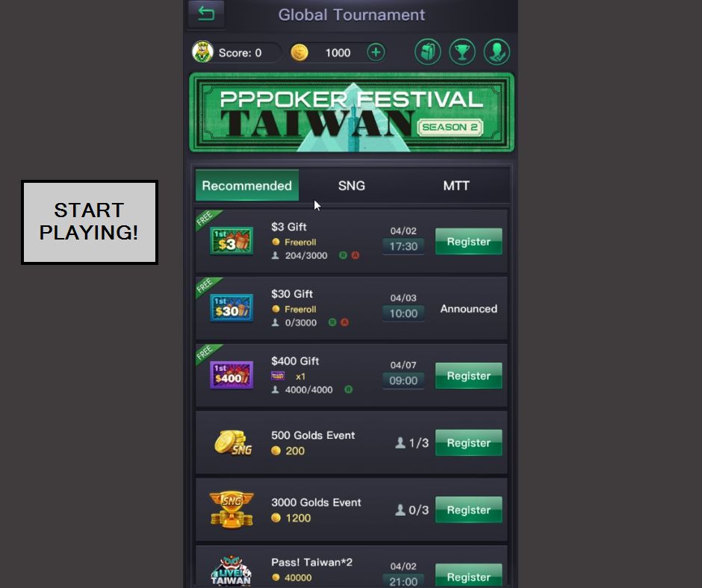Screen dimensions: 702x588
Task: Open the PPPoker Festival Taiwan banner
Action: coord(352,113)
